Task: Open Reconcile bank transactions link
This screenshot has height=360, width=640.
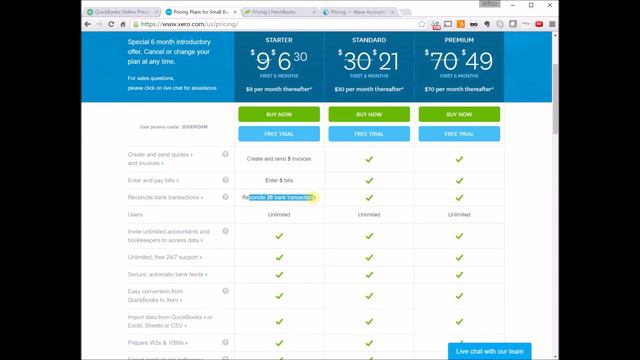Action: pos(165,198)
